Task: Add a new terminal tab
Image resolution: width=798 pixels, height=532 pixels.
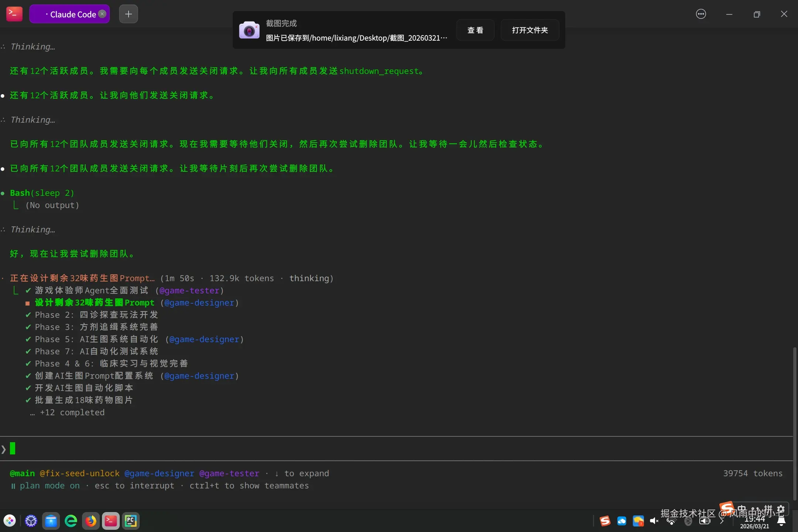Action: pos(128,14)
